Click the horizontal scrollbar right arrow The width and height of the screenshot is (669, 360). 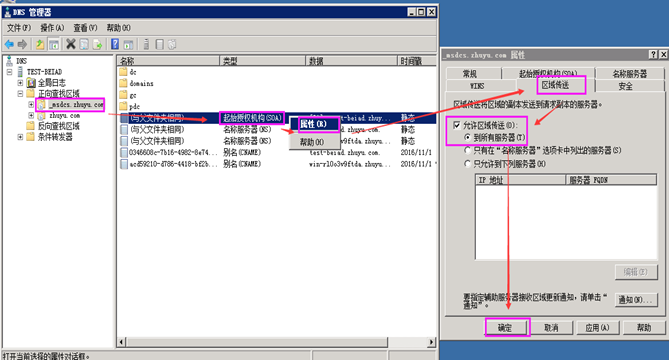click(x=432, y=342)
